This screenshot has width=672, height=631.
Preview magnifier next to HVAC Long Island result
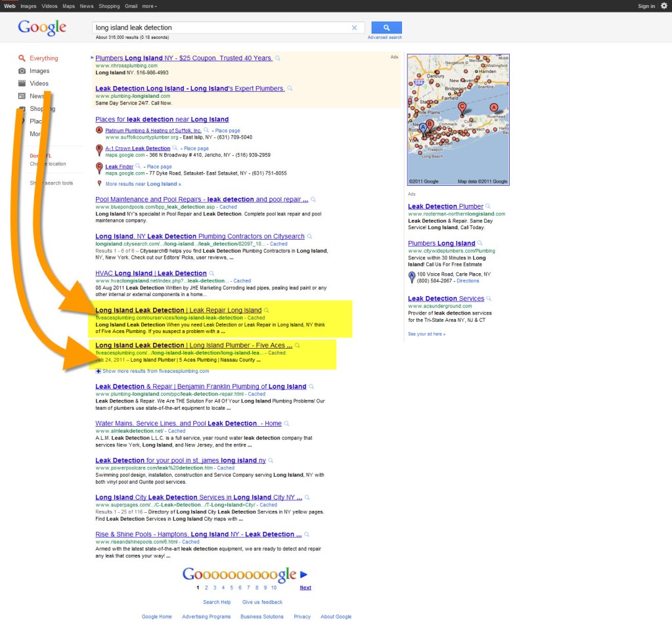click(212, 273)
